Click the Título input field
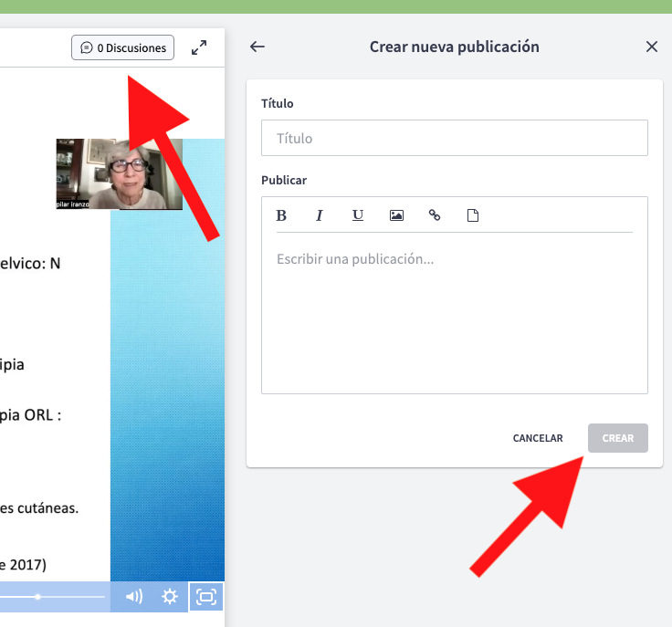The height and width of the screenshot is (627, 672). [x=454, y=138]
